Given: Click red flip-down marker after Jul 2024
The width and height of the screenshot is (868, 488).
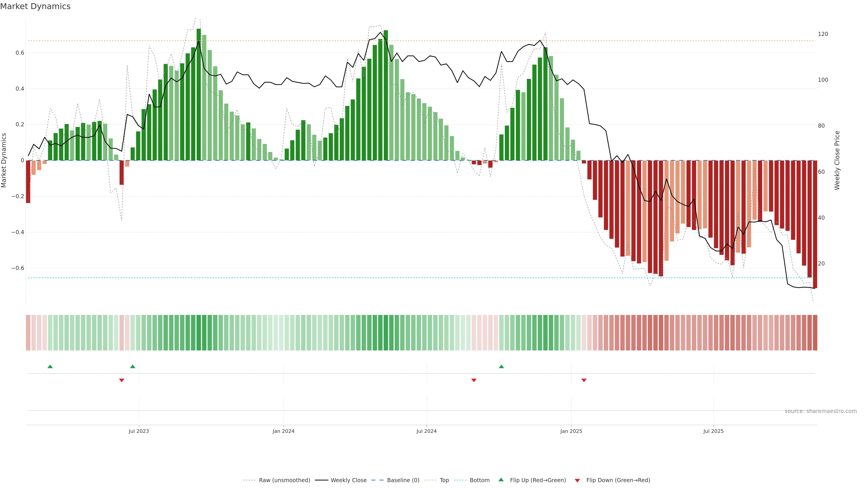Looking at the screenshot, I should [x=474, y=380].
